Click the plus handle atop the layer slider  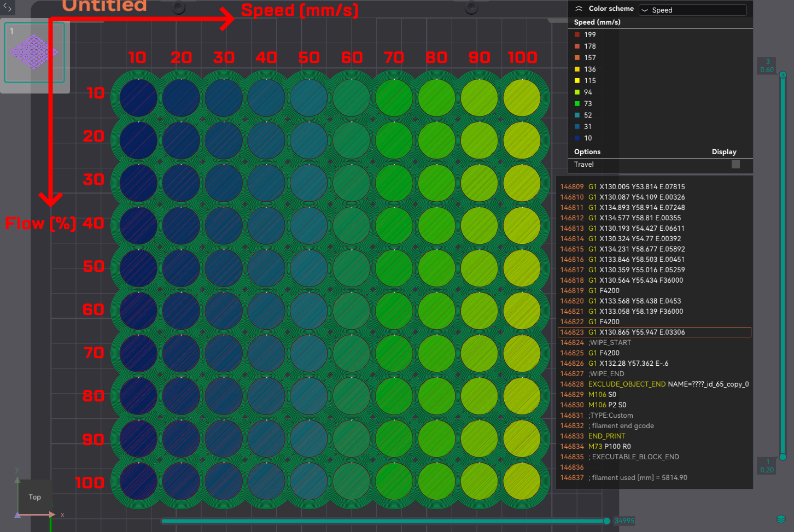pyautogui.click(x=783, y=74)
